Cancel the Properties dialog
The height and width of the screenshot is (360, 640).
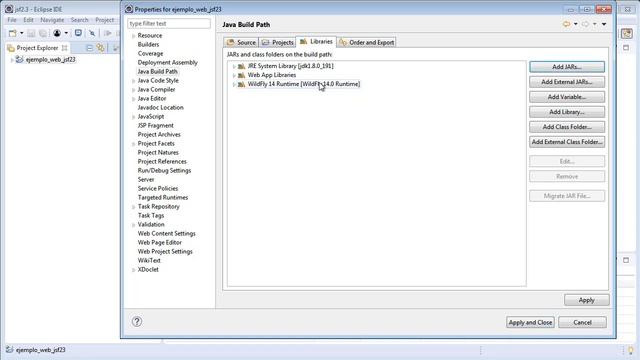coord(582,322)
